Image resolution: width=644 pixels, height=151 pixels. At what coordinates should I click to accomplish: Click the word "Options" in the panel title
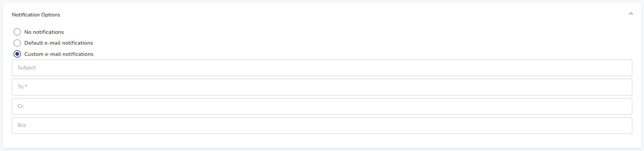pos(51,15)
